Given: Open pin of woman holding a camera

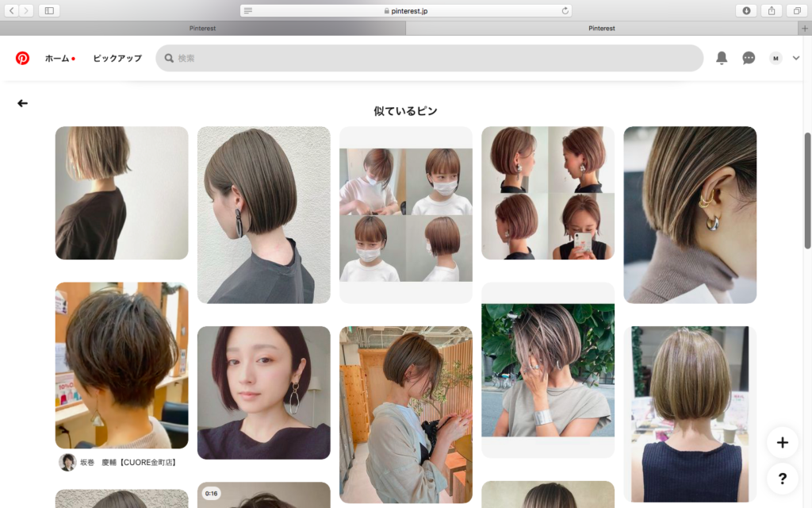Looking at the screenshot, I should [405, 414].
